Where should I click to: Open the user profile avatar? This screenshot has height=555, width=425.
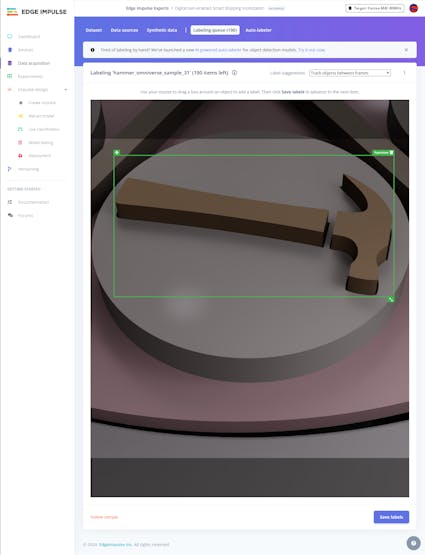coord(413,8)
